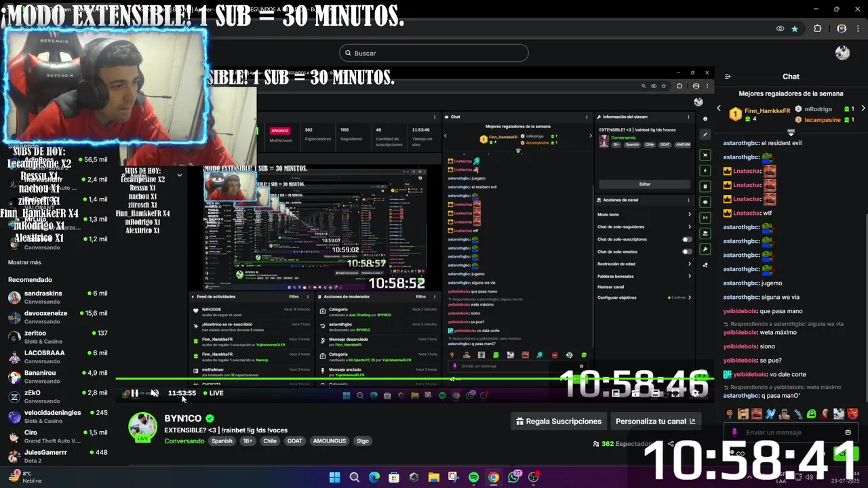The height and width of the screenshot is (488, 868).
Task: Open the emoji picker in the chat input
Action: coord(848,432)
